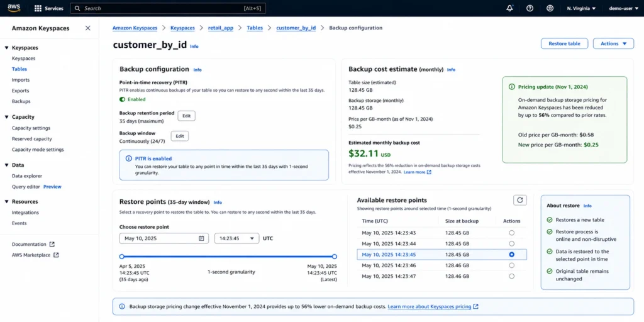Open Data explorer in side navigation
Image resolution: width=644 pixels, height=322 pixels.
[x=27, y=176]
